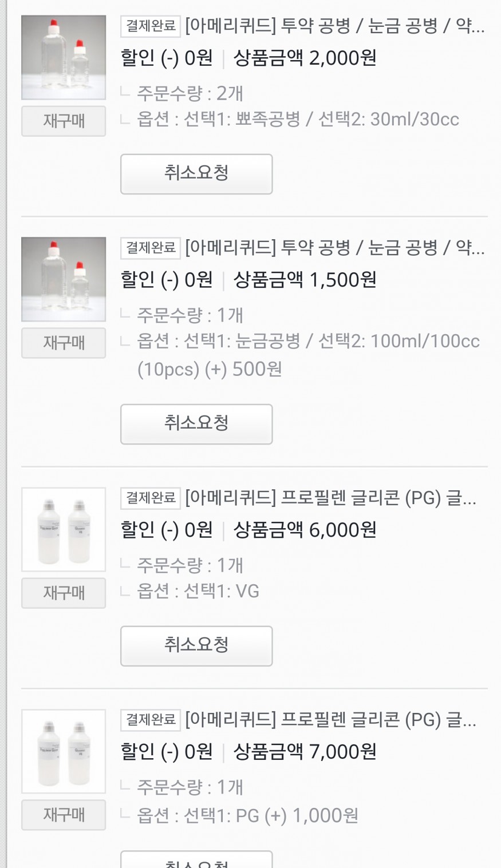Open thumbnail of the 2,000원 bottle order
Screen dimensions: 501x868
tap(64, 57)
